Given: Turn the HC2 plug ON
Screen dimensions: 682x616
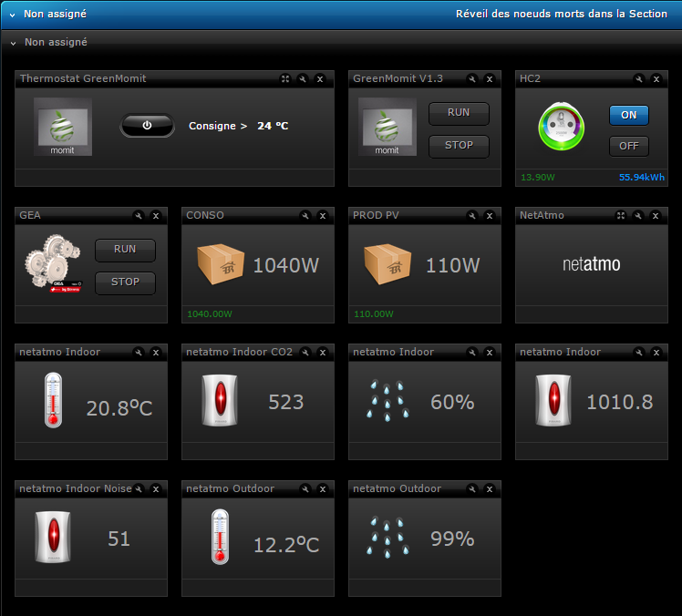Looking at the screenshot, I should [629, 115].
